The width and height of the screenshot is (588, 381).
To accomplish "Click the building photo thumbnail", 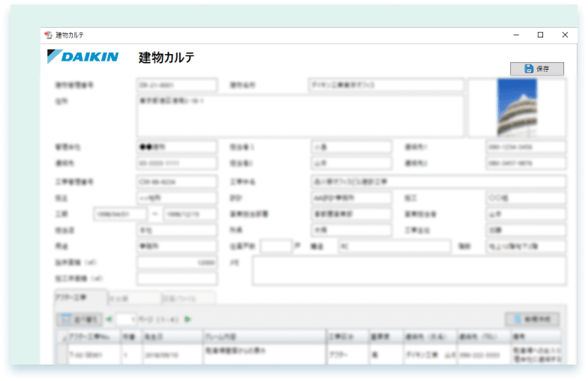I will coord(517,107).
